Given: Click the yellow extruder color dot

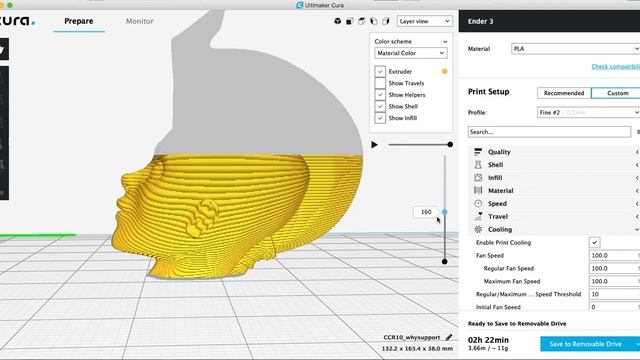Looking at the screenshot, I should click(x=444, y=71).
